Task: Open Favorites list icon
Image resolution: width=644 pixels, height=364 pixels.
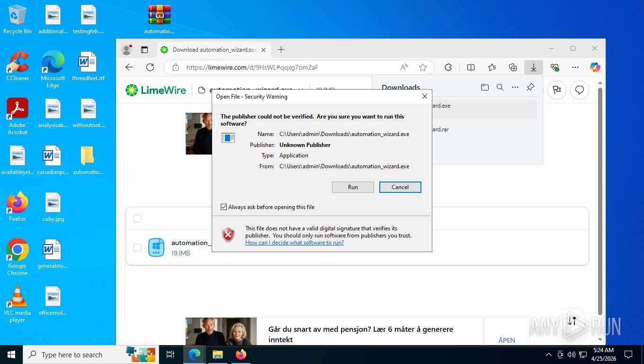Action: (492, 67)
